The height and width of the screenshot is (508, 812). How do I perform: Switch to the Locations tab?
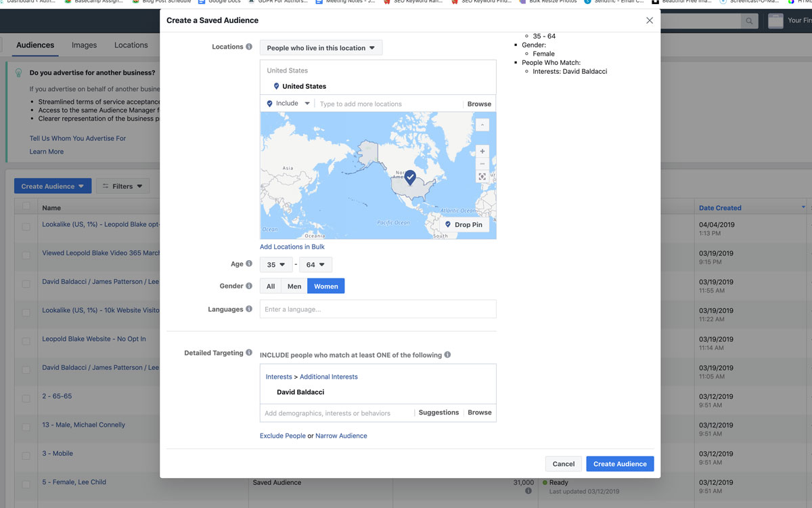click(x=131, y=45)
